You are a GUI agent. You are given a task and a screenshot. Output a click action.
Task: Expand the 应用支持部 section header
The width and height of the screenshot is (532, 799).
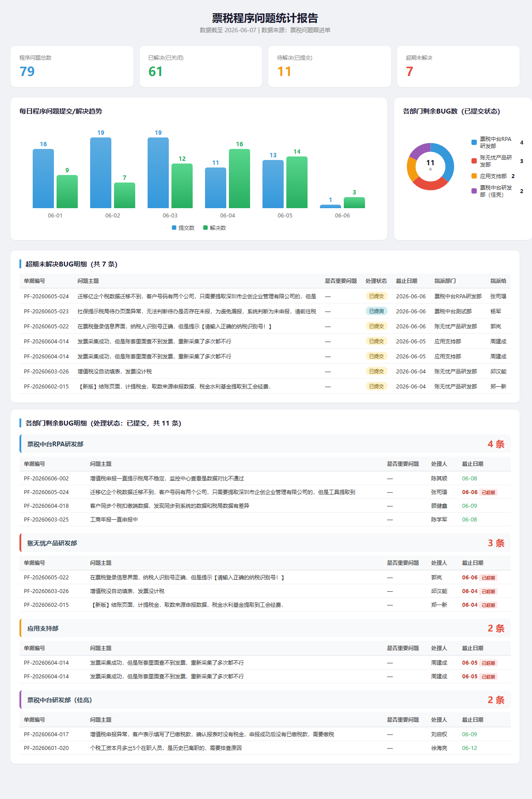265,628
